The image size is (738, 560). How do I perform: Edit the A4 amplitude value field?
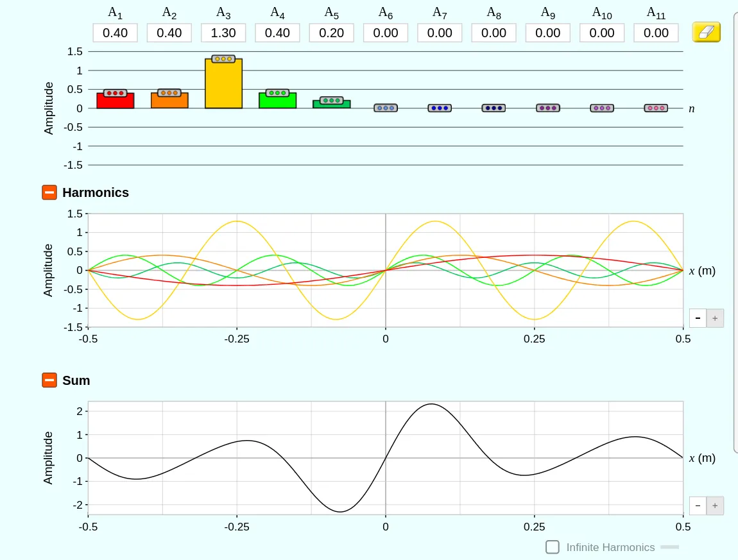278,33
